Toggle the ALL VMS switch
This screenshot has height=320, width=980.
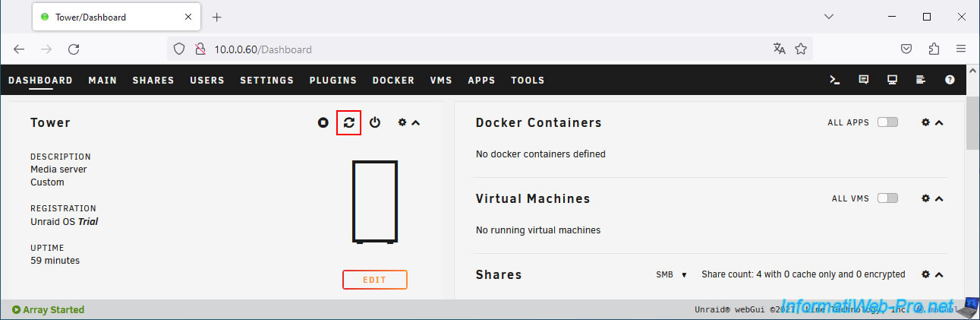[887, 198]
